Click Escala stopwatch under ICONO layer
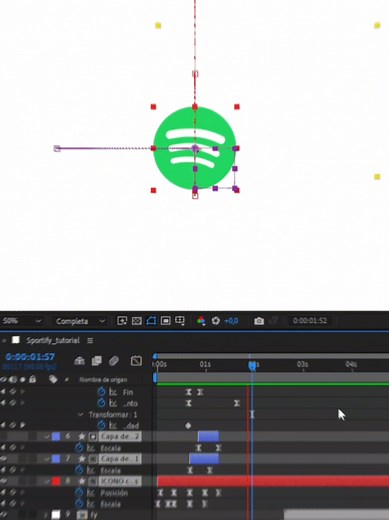 [x=79, y=503]
